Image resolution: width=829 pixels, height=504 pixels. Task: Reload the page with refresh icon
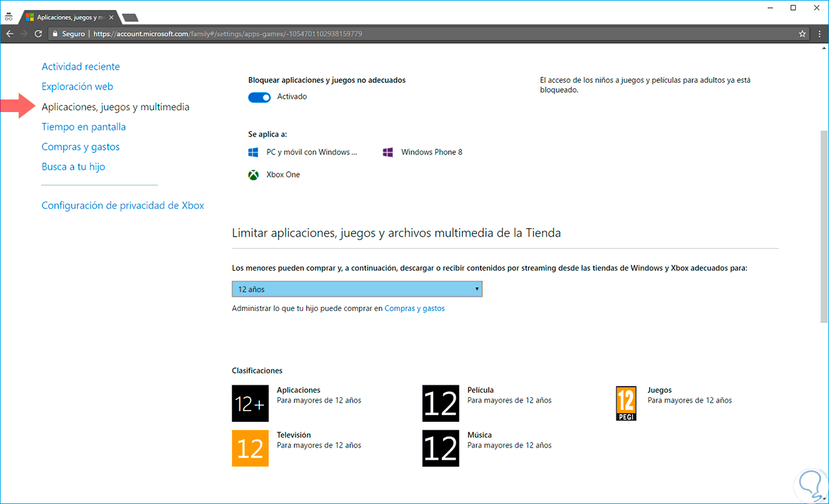click(38, 34)
